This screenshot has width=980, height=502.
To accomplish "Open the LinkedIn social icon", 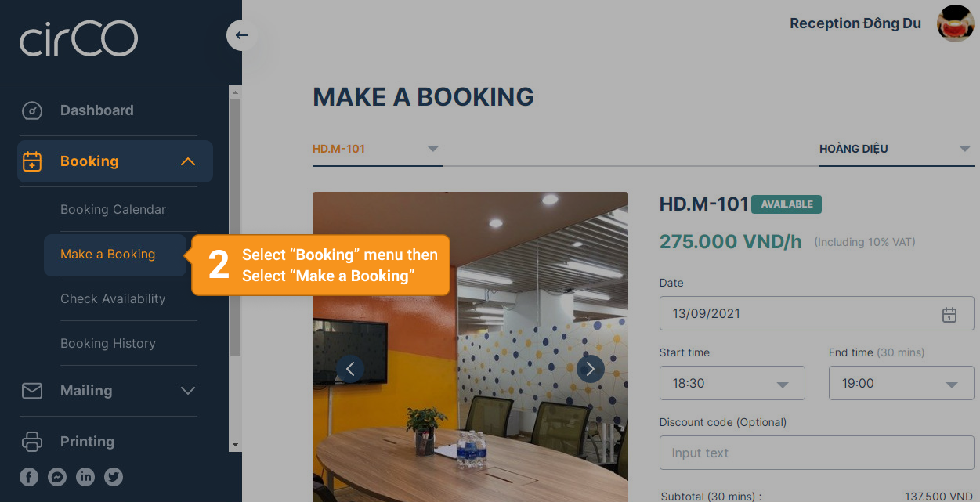I will pos(85,476).
